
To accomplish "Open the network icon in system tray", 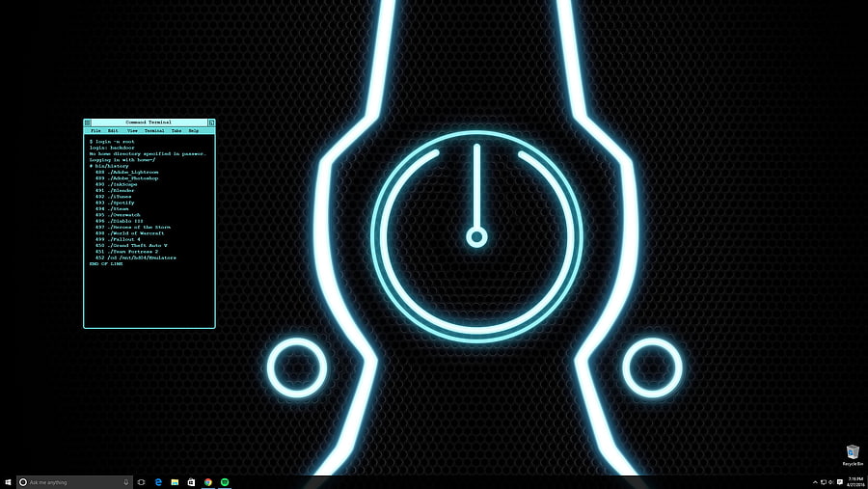I will click(824, 482).
